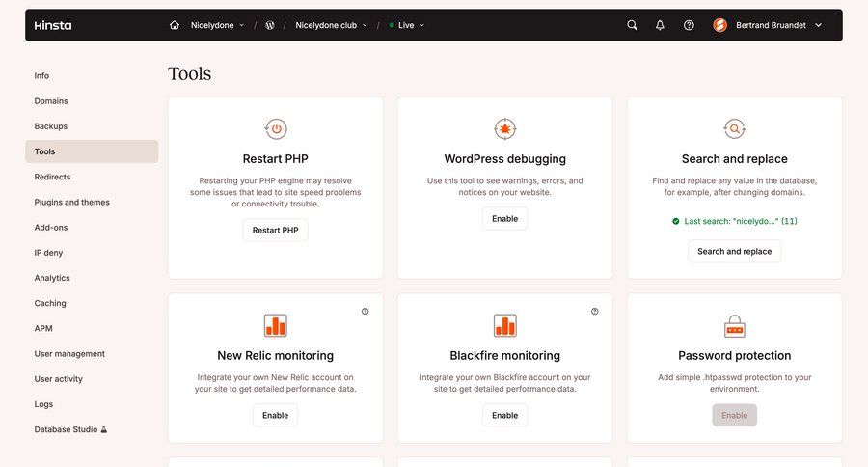
Task: Open Logs in sidebar
Action: tap(43, 404)
